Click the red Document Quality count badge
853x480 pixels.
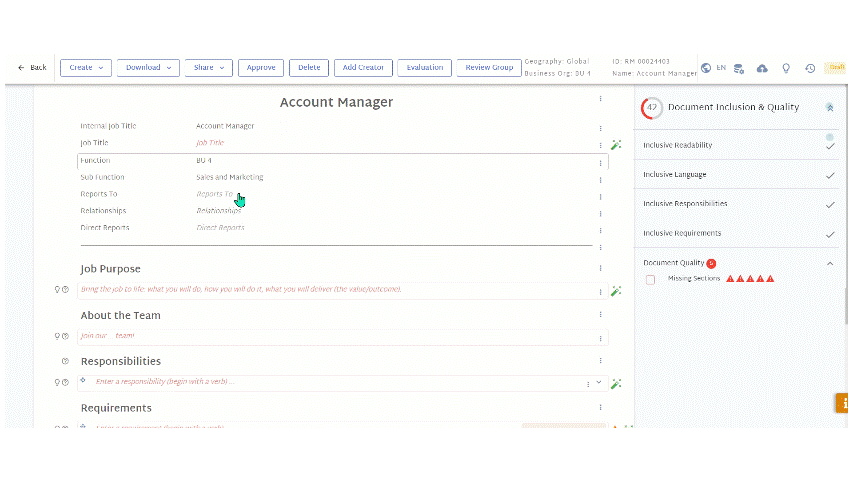(711, 263)
